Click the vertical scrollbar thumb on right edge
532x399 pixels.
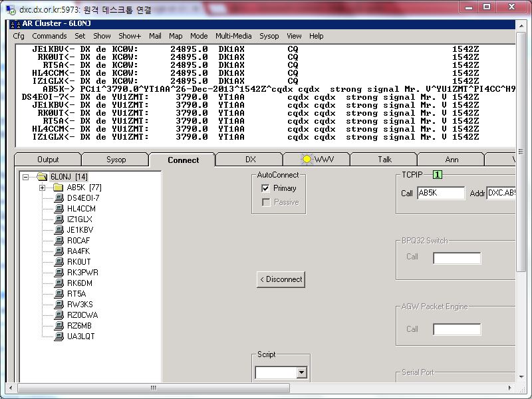521,152
